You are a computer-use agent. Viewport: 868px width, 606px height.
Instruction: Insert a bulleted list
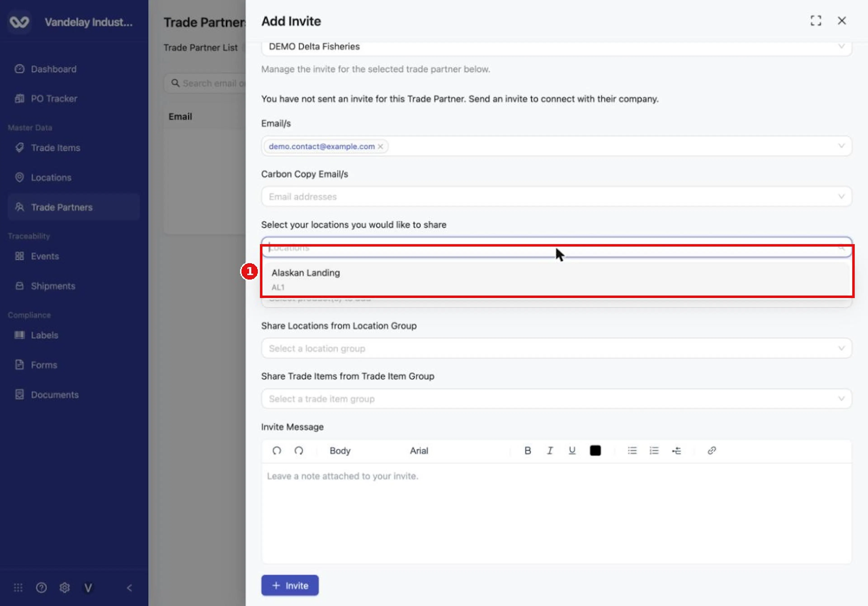[x=632, y=450]
